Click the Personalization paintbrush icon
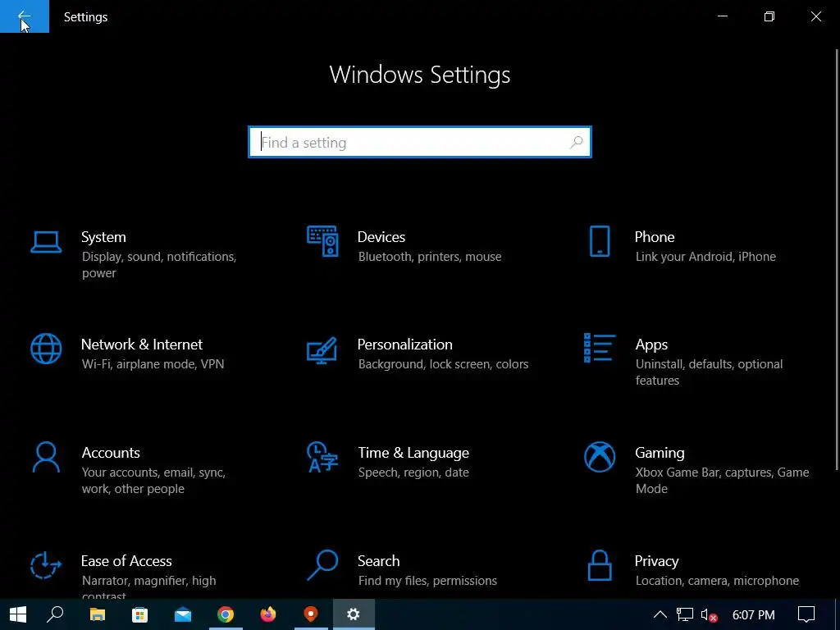The height and width of the screenshot is (630, 840). click(x=322, y=350)
